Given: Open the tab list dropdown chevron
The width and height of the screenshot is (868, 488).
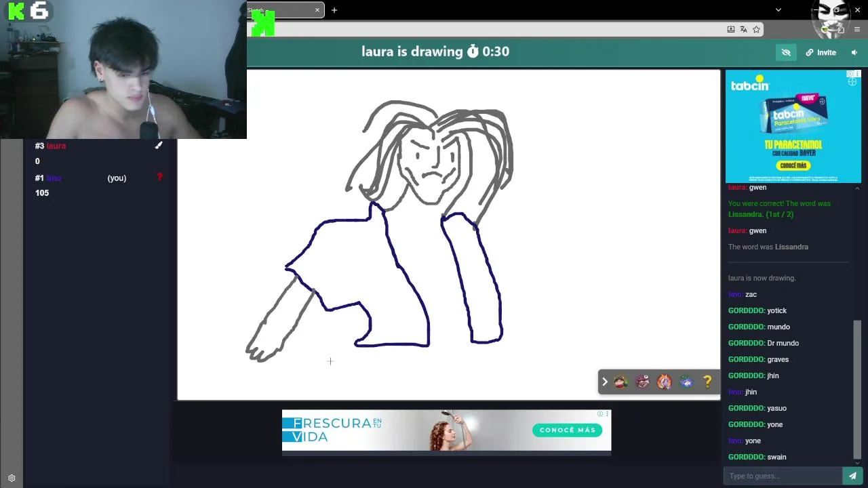Looking at the screenshot, I should (778, 10).
